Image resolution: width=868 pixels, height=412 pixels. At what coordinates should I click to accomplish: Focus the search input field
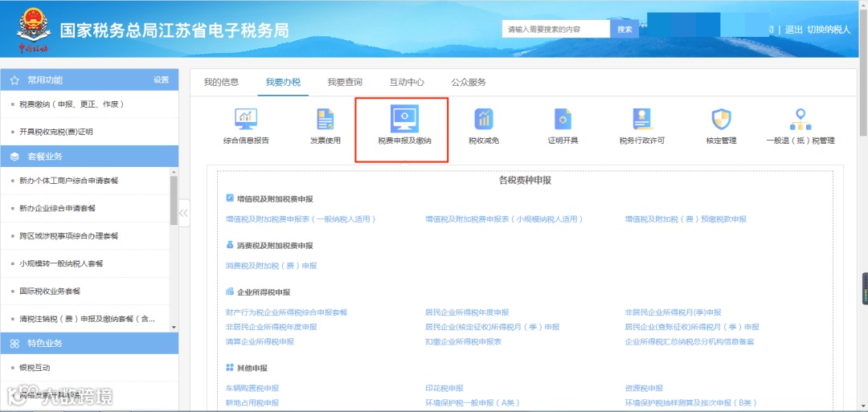coord(556,29)
